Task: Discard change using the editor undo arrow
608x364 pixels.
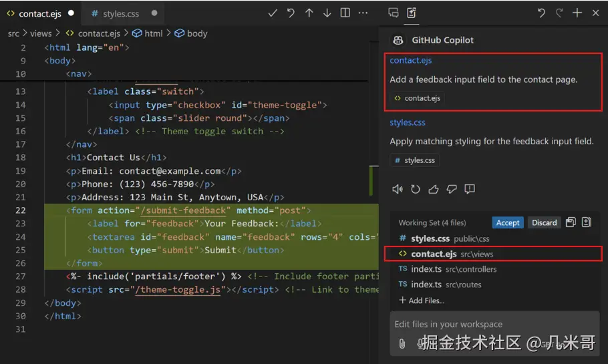Action: point(291,13)
